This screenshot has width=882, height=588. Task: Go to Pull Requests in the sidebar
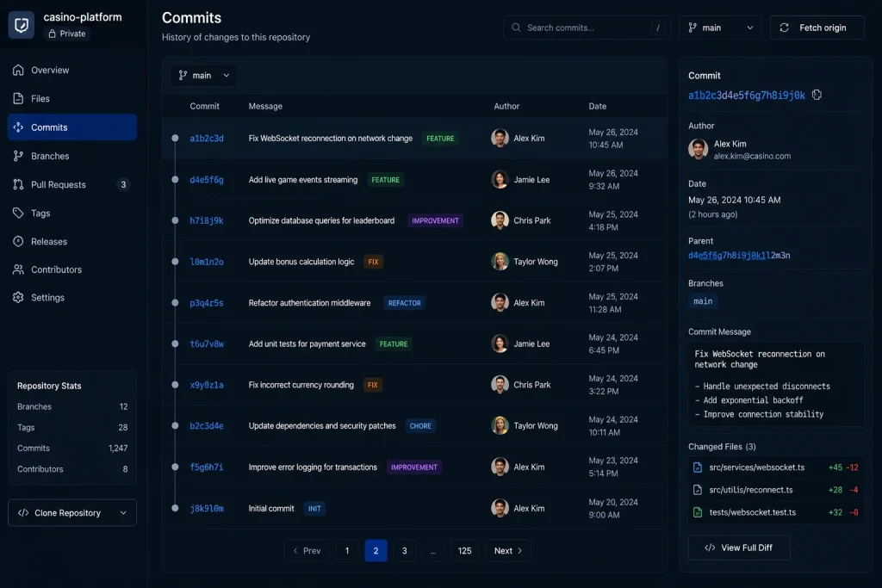tap(72, 184)
